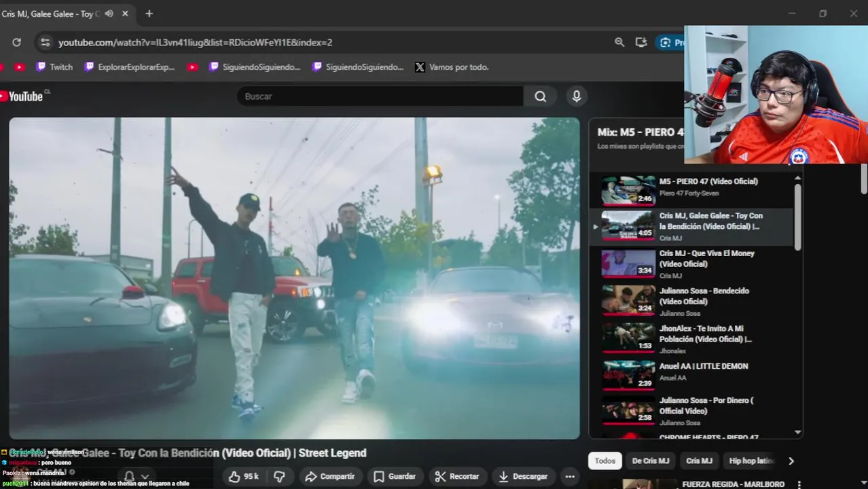Minimize the browser window
Viewport: 868px width, 489px height.
click(792, 14)
